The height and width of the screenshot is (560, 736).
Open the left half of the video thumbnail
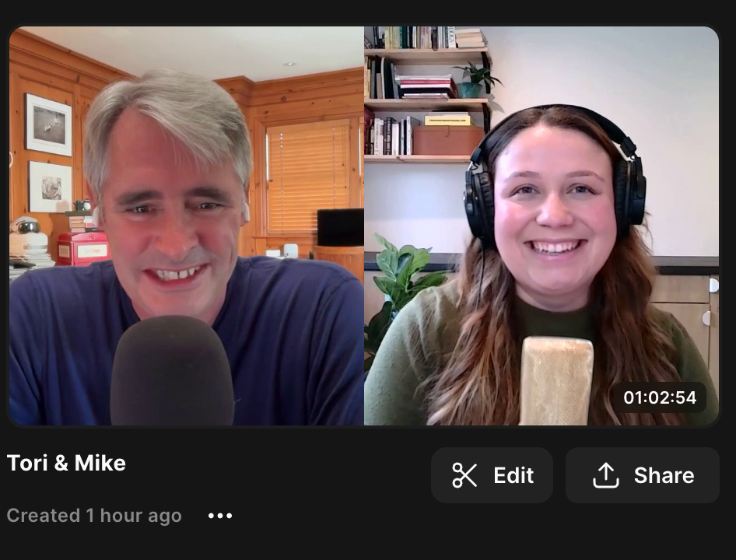coord(187,226)
